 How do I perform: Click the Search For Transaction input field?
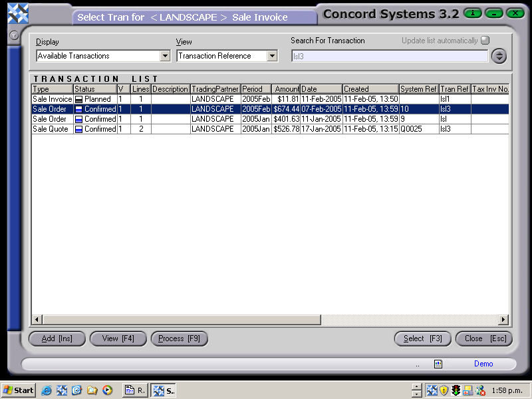[390, 56]
